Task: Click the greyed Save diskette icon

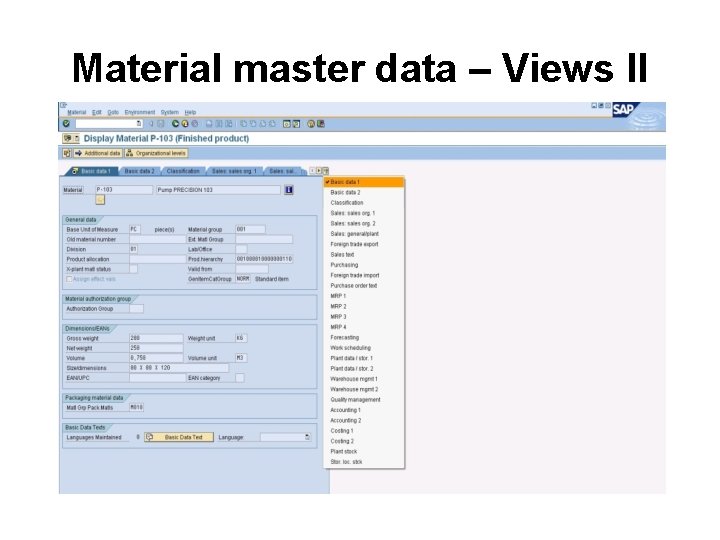Action: pos(161,124)
